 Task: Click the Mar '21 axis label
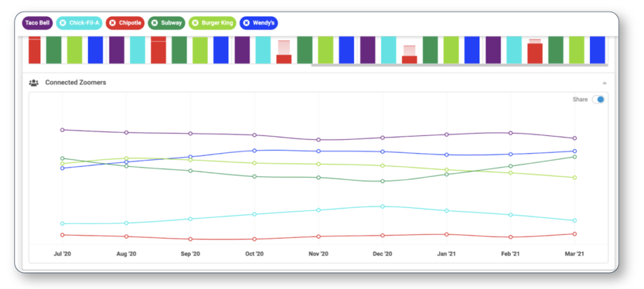(575, 254)
